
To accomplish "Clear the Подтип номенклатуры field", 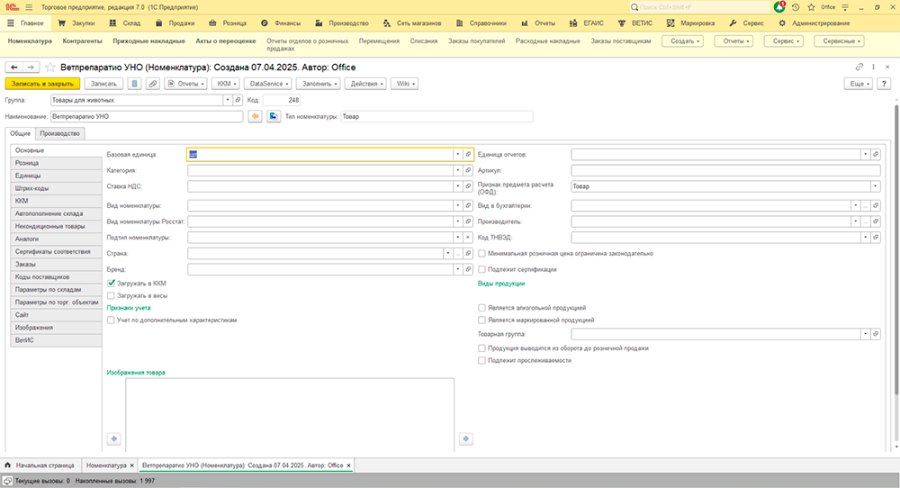I will [x=468, y=237].
